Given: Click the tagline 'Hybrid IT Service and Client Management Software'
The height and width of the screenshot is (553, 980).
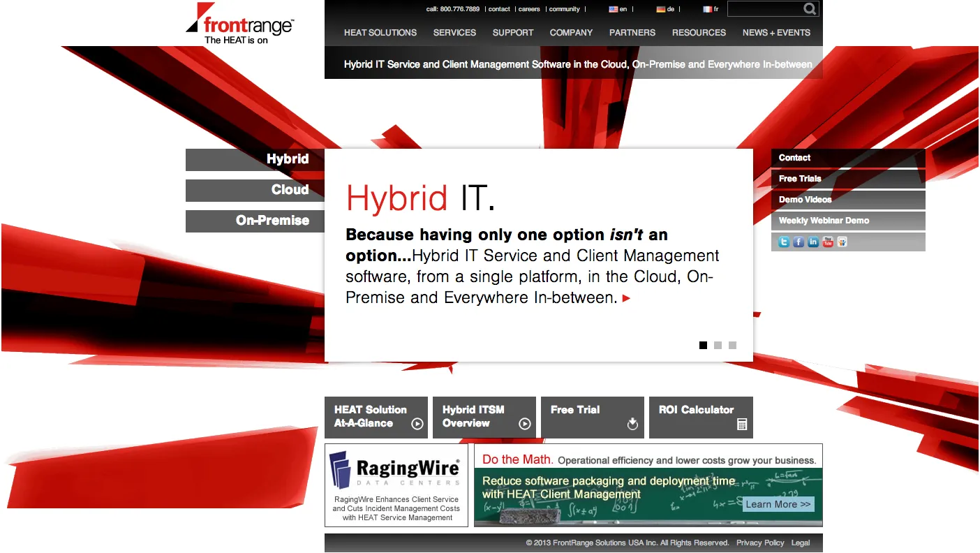Looking at the screenshot, I should click(x=578, y=64).
